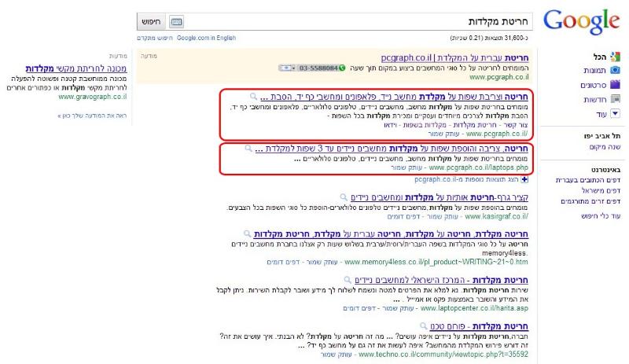
Task: Open cached copy of laptopcenter.co.il result
Action: coord(398,308)
